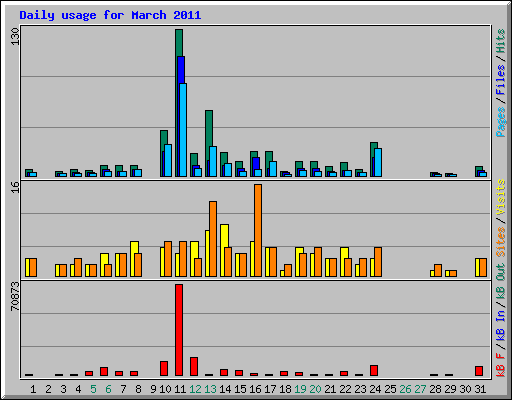Image resolution: width=512 pixels, height=400 pixels.
Task: Click the red KB bar for day 10
Action: click(164, 368)
